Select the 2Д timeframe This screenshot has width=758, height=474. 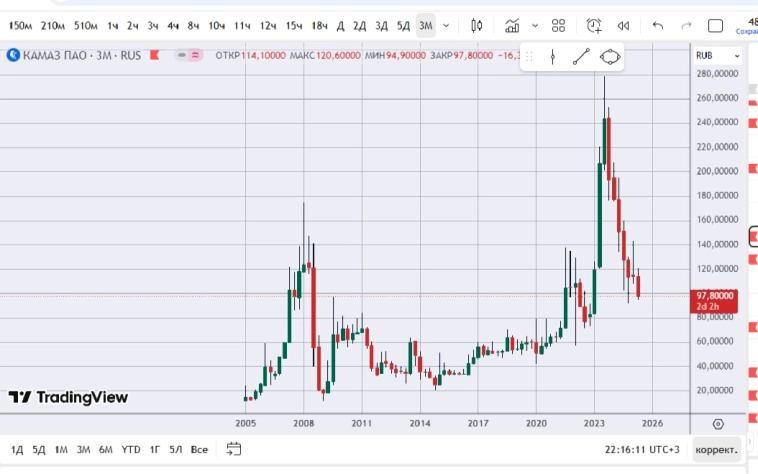click(360, 26)
